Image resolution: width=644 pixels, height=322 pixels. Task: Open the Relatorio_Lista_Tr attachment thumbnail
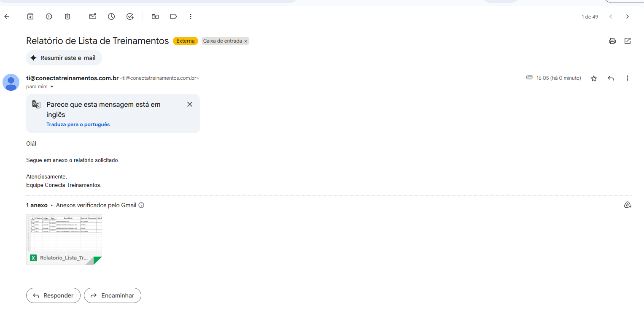coord(64,239)
